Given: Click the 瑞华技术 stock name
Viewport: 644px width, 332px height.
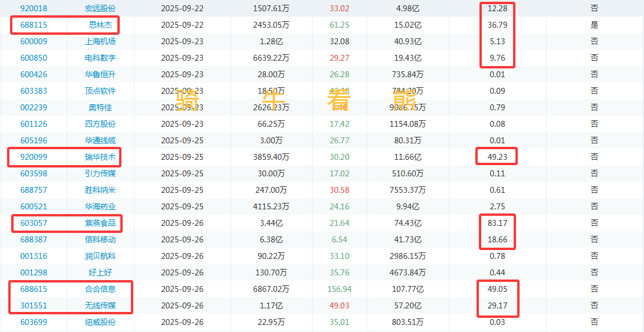Looking at the screenshot, I should [x=100, y=157].
